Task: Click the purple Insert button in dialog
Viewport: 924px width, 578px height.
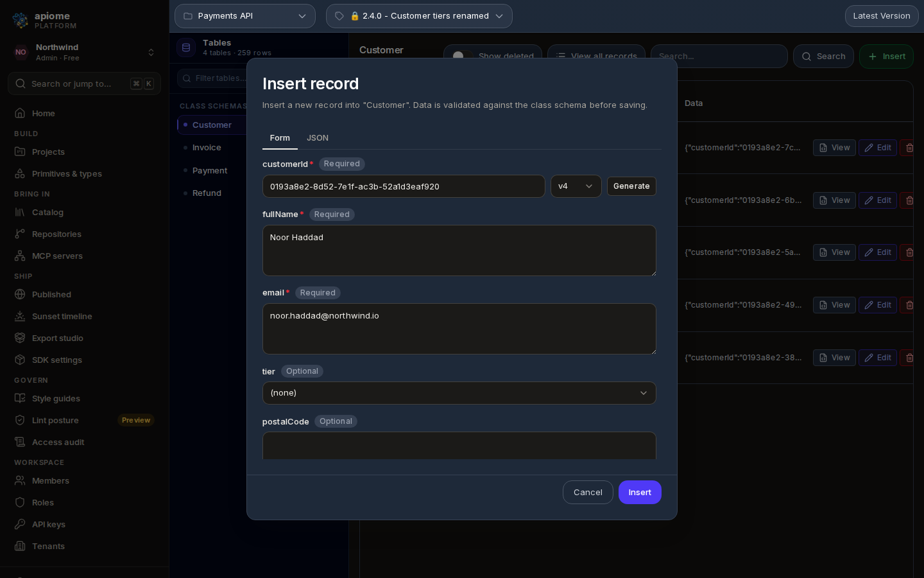Action: pos(640,493)
